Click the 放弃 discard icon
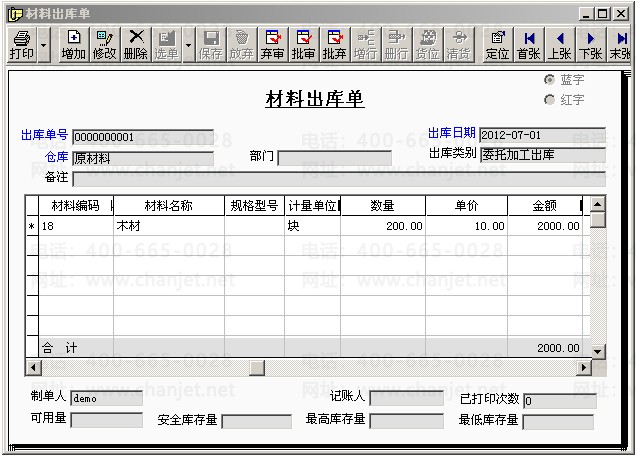The image size is (636, 456). point(242,45)
